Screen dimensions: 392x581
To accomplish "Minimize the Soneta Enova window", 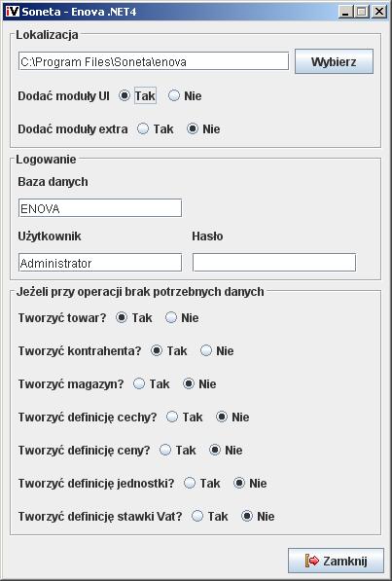I will coord(345,12).
